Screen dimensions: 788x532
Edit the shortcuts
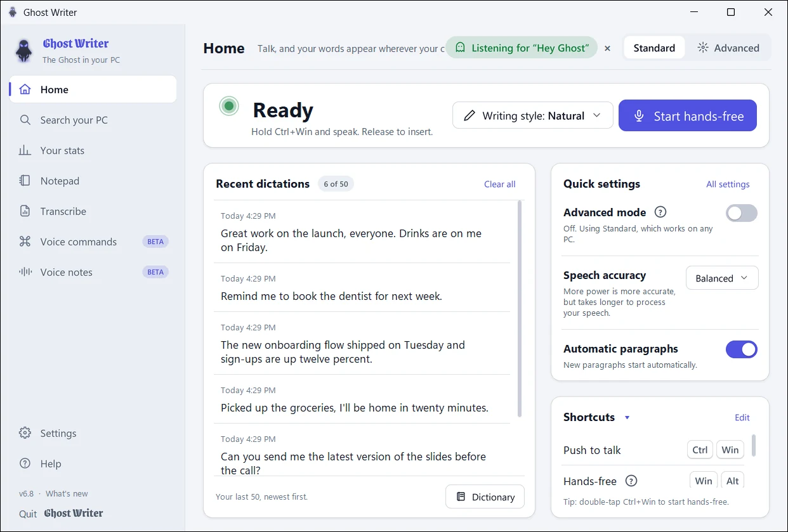[x=742, y=417]
